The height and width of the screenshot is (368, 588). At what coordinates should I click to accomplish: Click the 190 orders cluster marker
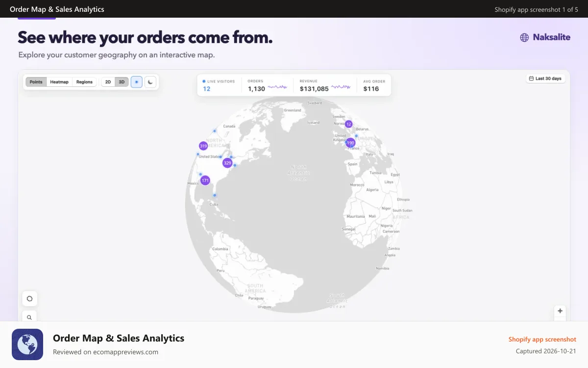350,143
